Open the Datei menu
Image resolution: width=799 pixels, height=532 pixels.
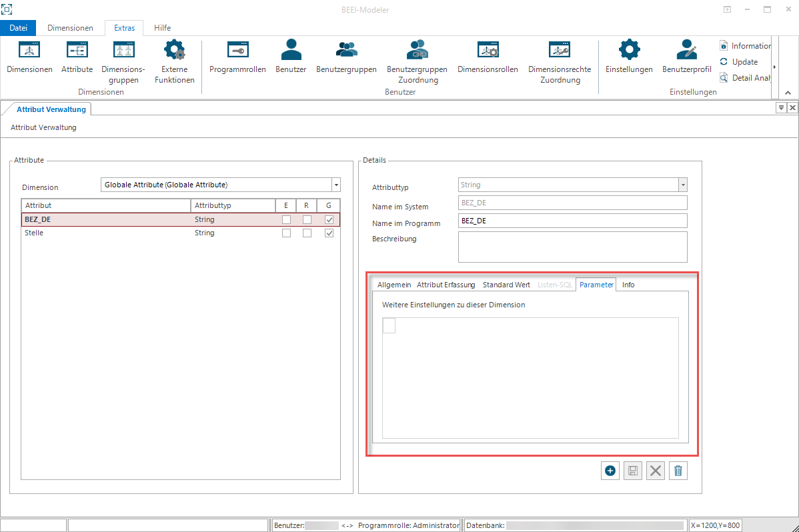(19, 28)
